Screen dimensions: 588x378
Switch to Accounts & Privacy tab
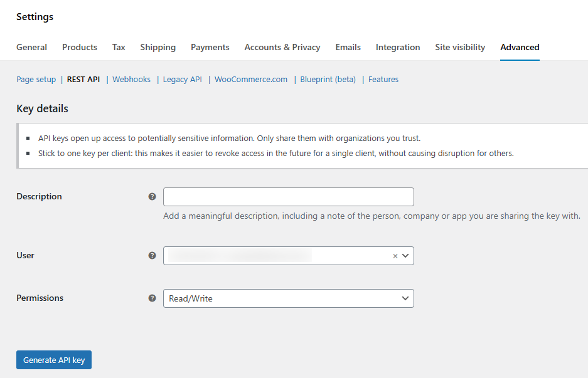(x=282, y=47)
